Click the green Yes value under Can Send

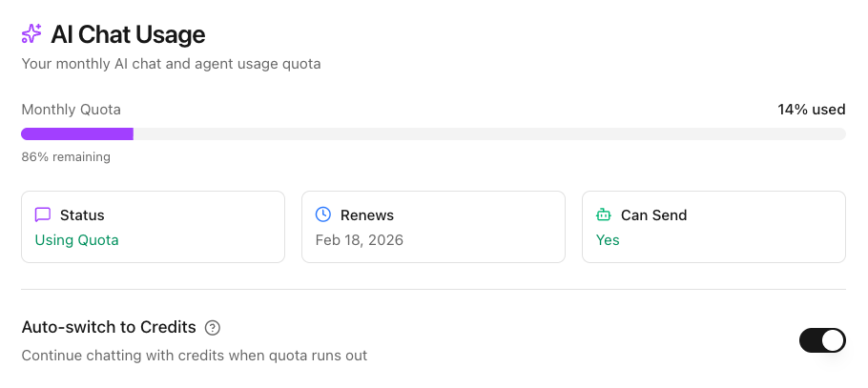coord(608,240)
